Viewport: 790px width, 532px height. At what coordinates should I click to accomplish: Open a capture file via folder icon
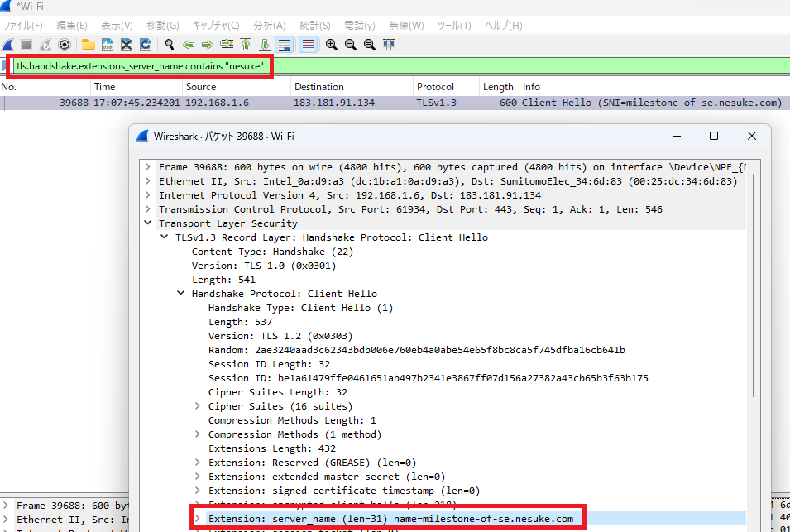coord(88,45)
